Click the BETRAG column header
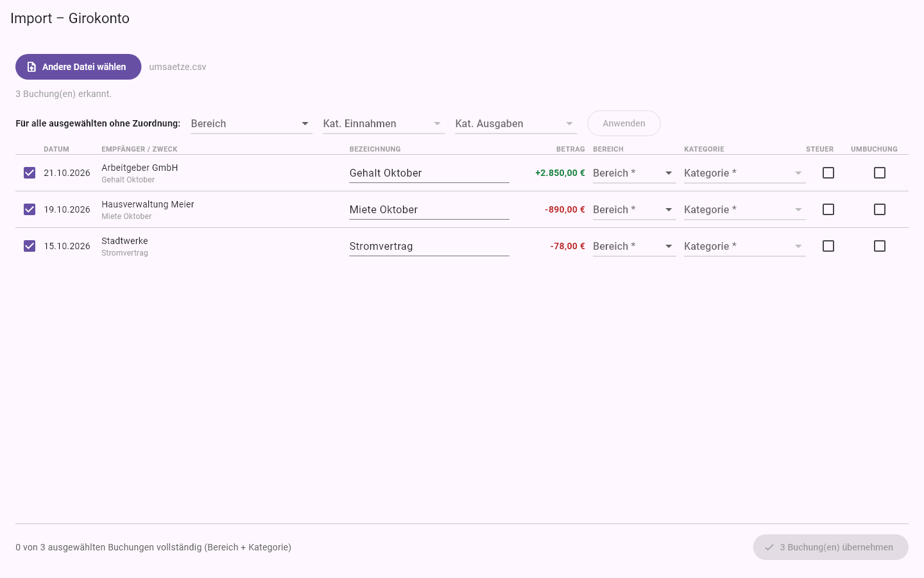 click(570, 149)
